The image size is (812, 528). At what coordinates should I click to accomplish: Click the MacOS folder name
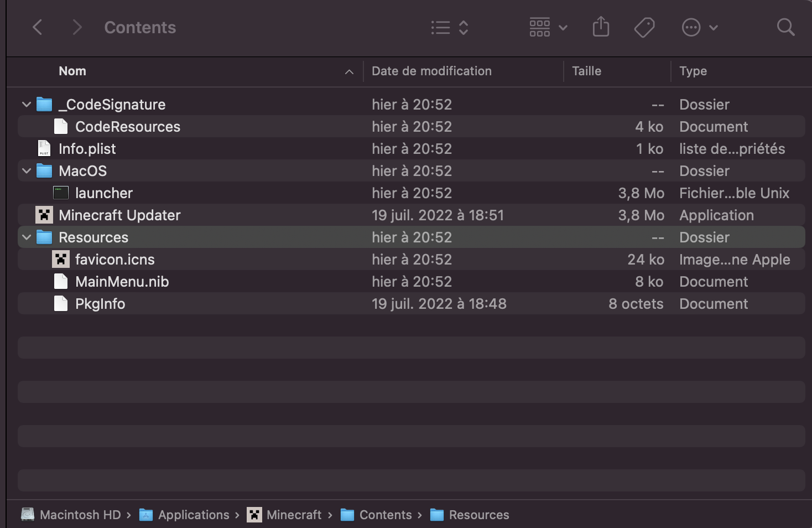click(x=83, y=170)
